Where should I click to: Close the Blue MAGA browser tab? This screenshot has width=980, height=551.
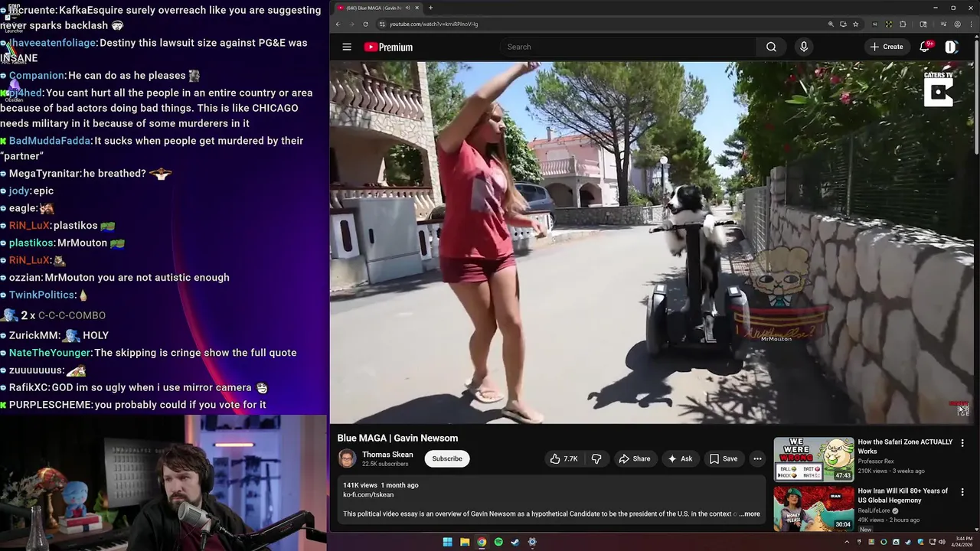416,8
